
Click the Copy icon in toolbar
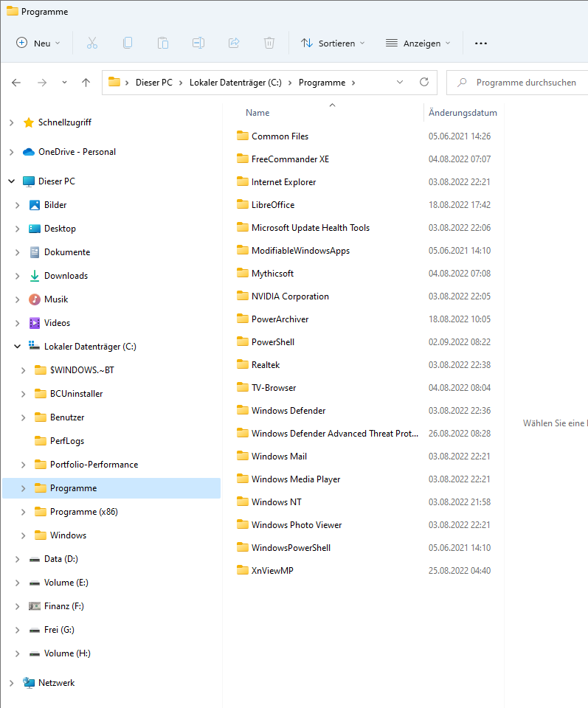pos(128,44)
